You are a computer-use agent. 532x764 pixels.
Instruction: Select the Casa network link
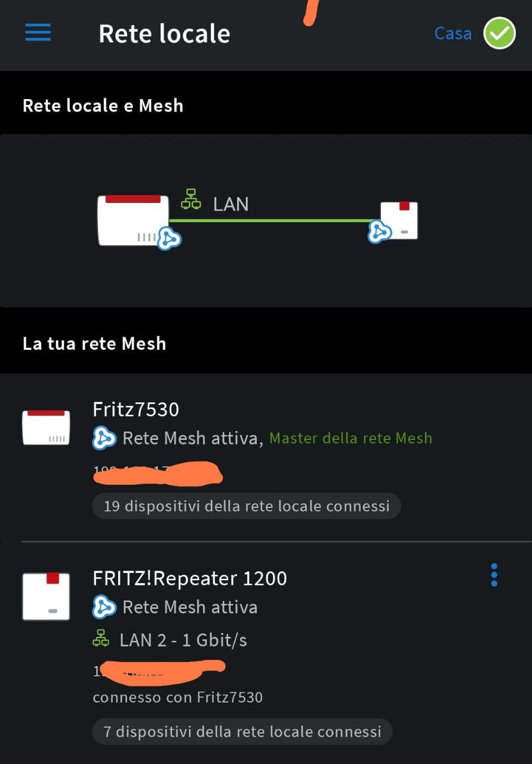point(453,33)
